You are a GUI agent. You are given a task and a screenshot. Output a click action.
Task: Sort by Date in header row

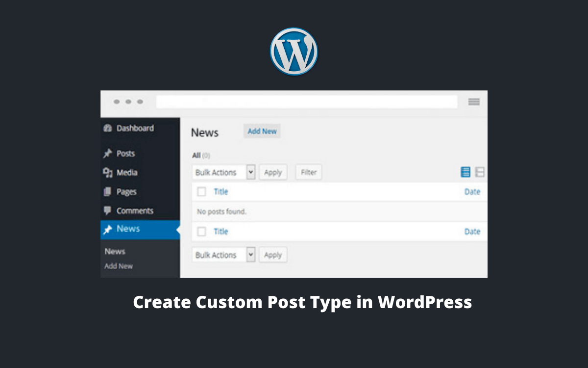[x=472, y=192]
